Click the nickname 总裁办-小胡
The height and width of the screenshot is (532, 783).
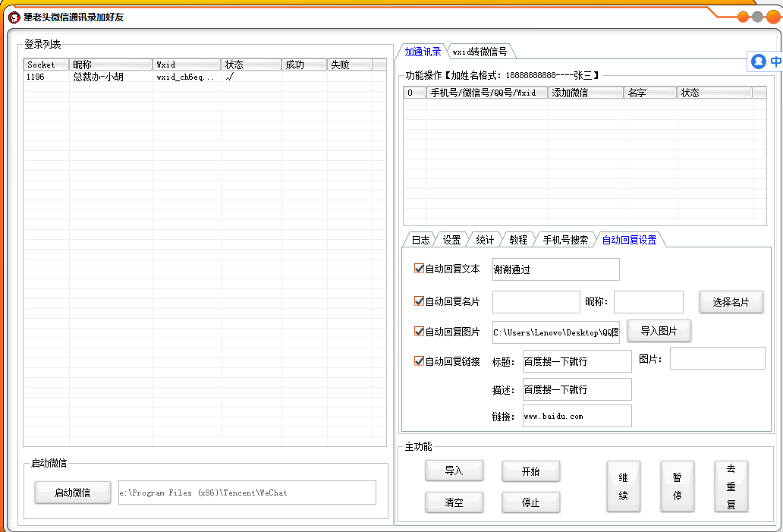98,77
